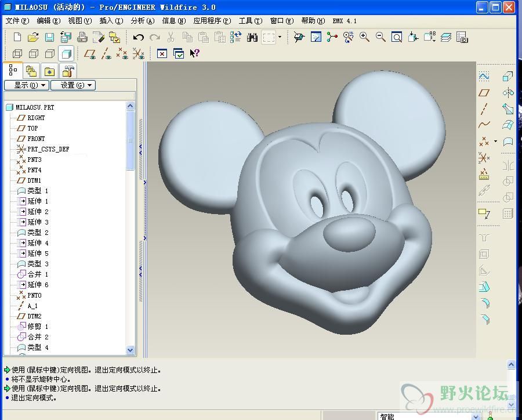Open the 分析(A) menu
This screenshot has height=420, width=522.
[x=143, y=21]
